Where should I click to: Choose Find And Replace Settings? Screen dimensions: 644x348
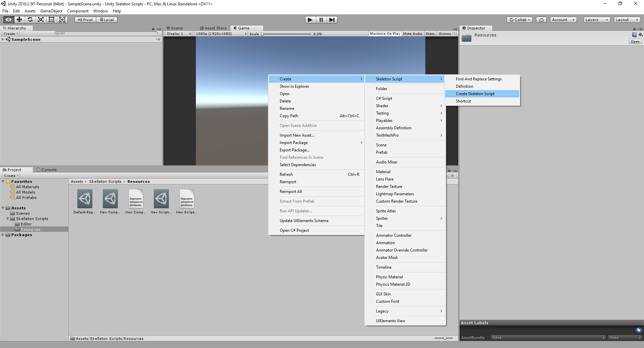point(482,79)
